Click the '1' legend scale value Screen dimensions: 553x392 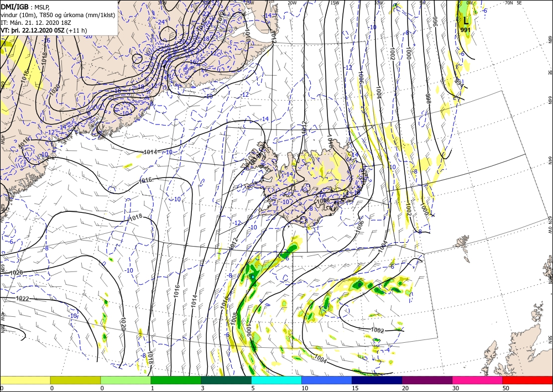point(153,388)
